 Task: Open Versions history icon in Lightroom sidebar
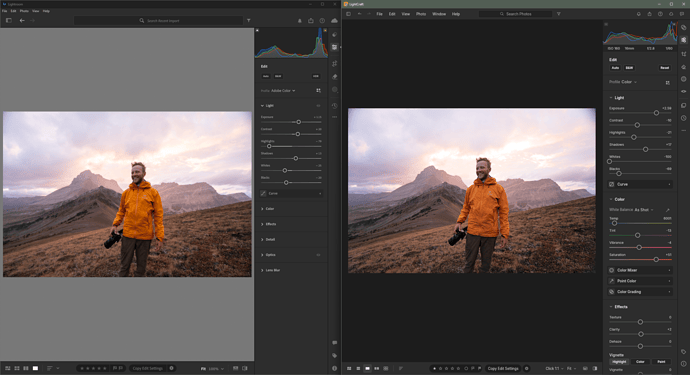click(334, 106)
